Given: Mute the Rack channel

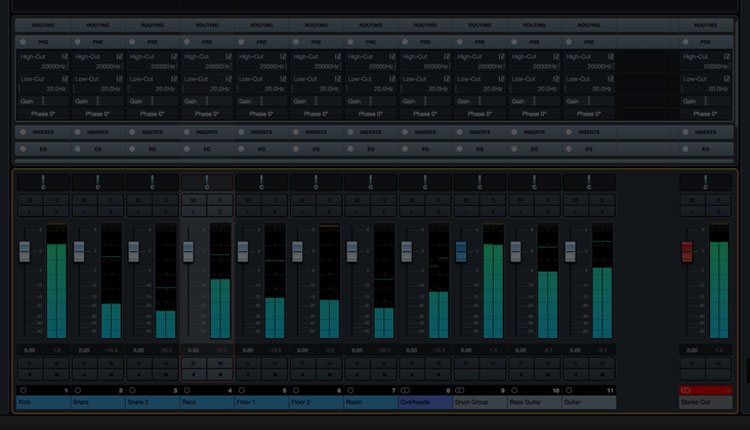Looking at the screenshot, I should pyautogui.click(x=193, y=200).
